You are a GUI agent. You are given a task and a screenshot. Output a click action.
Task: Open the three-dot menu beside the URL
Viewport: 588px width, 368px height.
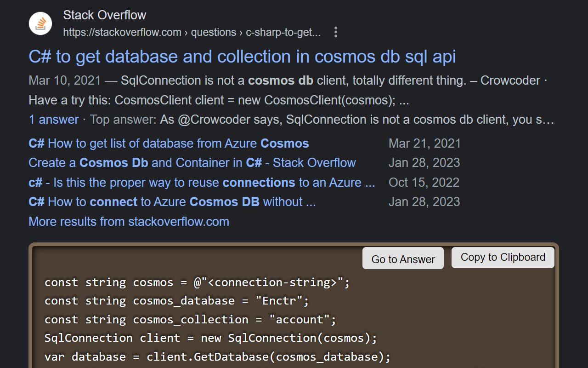pos(336,32)
